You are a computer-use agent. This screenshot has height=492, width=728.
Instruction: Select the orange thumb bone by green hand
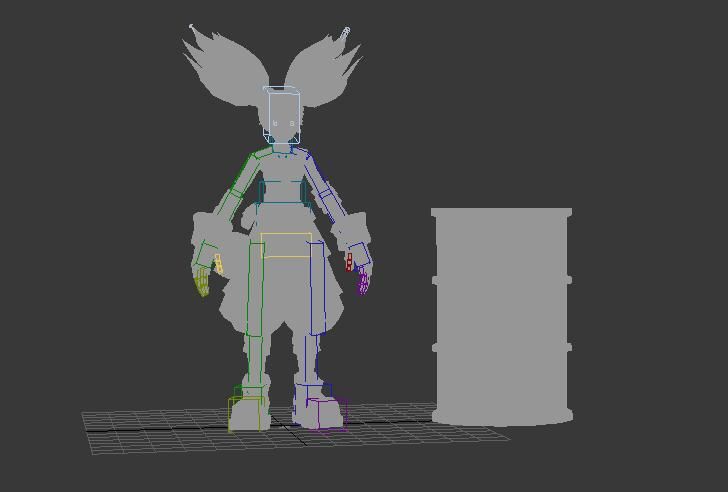click(x=219, y=264)
